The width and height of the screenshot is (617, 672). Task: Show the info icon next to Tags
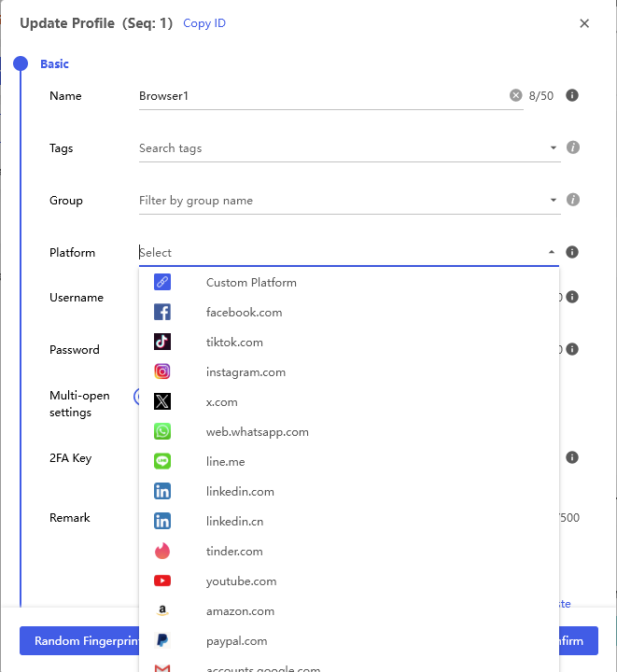tap(573, 147)
